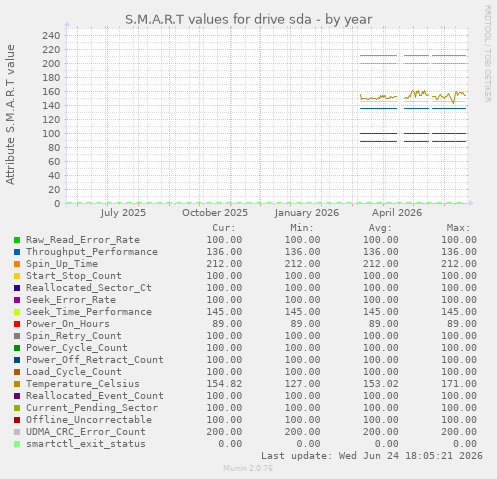Screen dimensions: 497x479
Task: Click the Power_On_Hours current value 89.00
Action: coord(227,324)
